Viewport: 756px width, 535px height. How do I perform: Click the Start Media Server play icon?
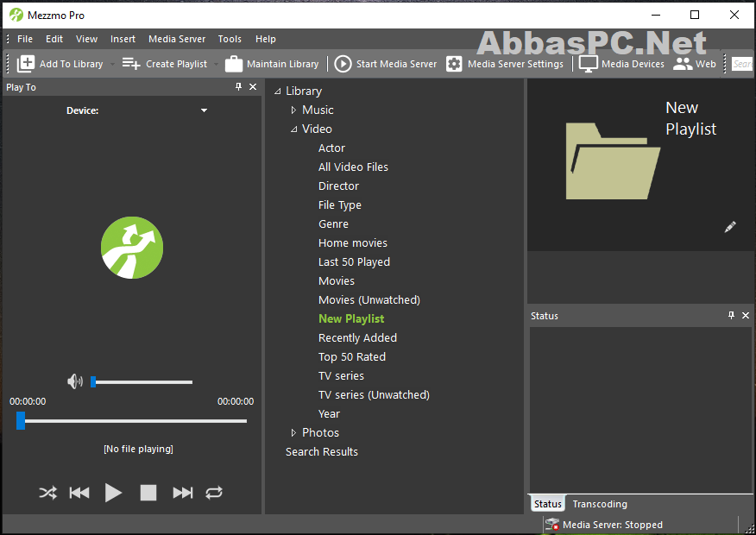(343, 64)
